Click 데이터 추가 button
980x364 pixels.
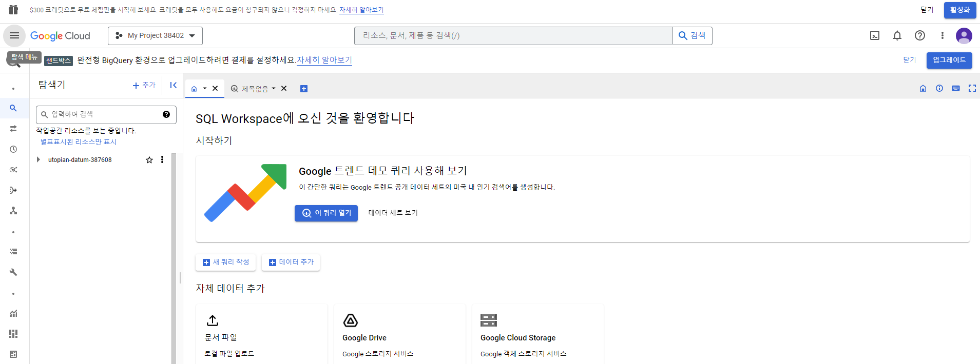coord(291,262)
